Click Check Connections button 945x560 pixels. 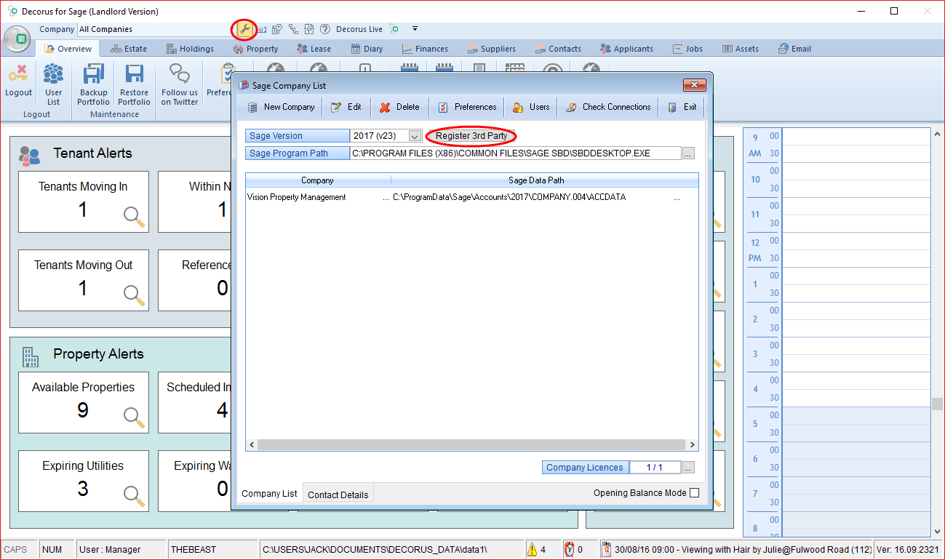608,107
